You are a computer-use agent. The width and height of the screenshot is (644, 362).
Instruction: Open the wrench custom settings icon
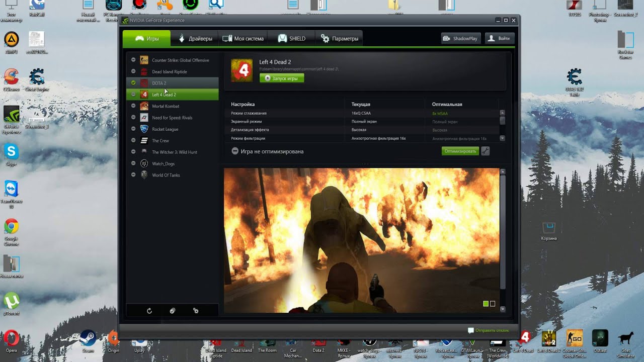[486, 151]
